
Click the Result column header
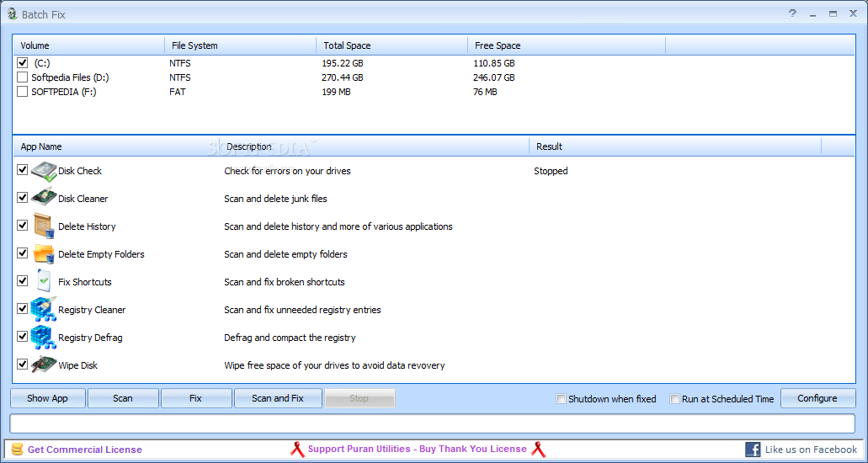[x=675, y=146]
